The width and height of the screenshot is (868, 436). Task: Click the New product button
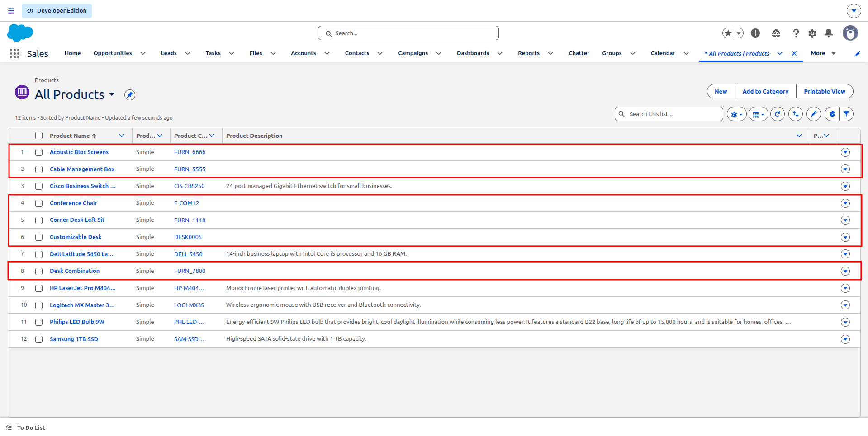pos(721,91)
